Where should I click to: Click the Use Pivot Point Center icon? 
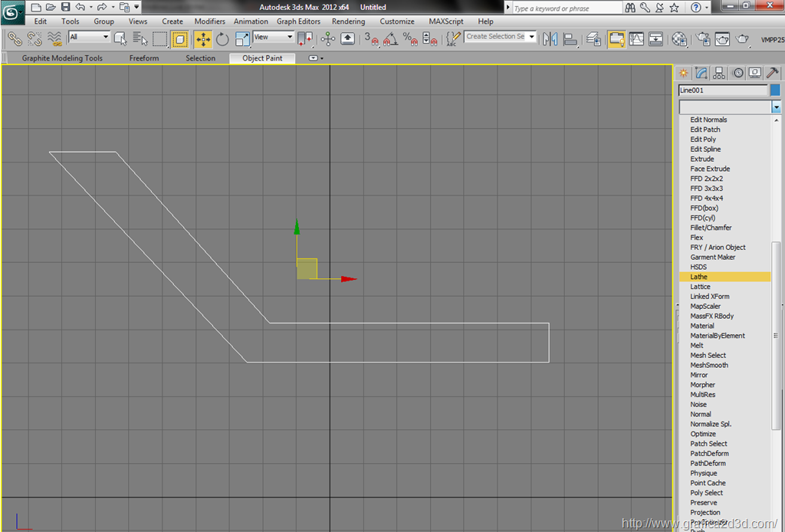click(305, 39)
